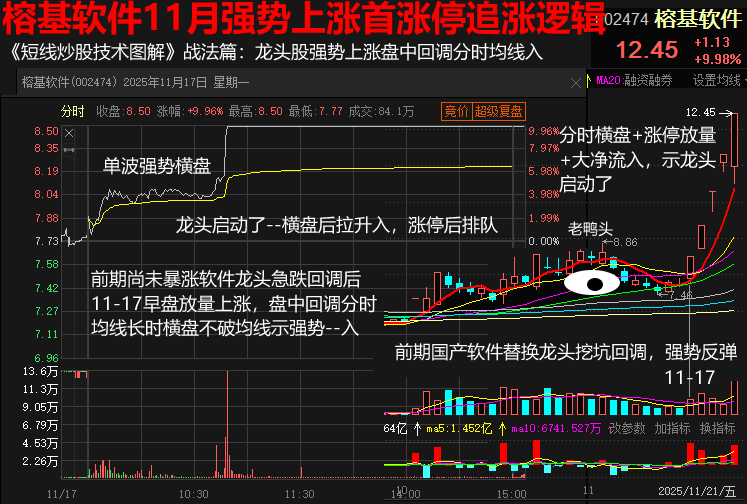Click the 融资融券 label
The width and height of the screenshot is (747, 504).
point(648,80)
